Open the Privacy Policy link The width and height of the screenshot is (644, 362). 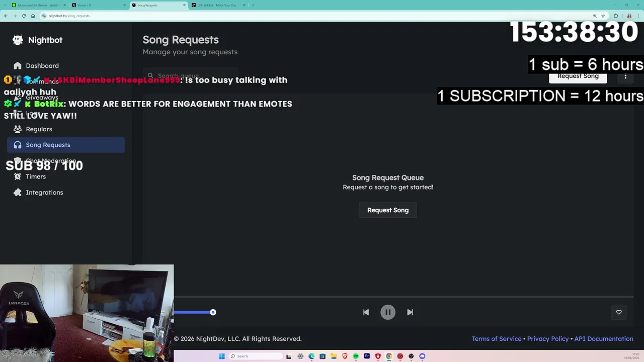pyautogui.click(x=548, y=339)
